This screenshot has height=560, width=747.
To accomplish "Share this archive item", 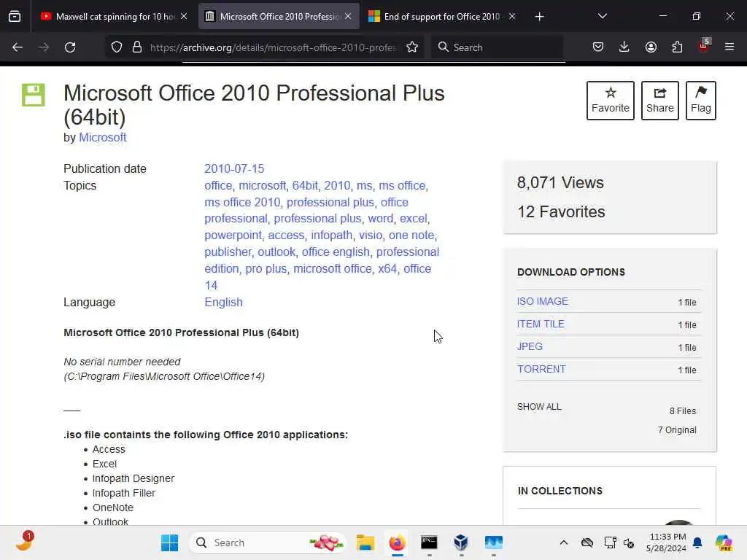I will [659, 101].
